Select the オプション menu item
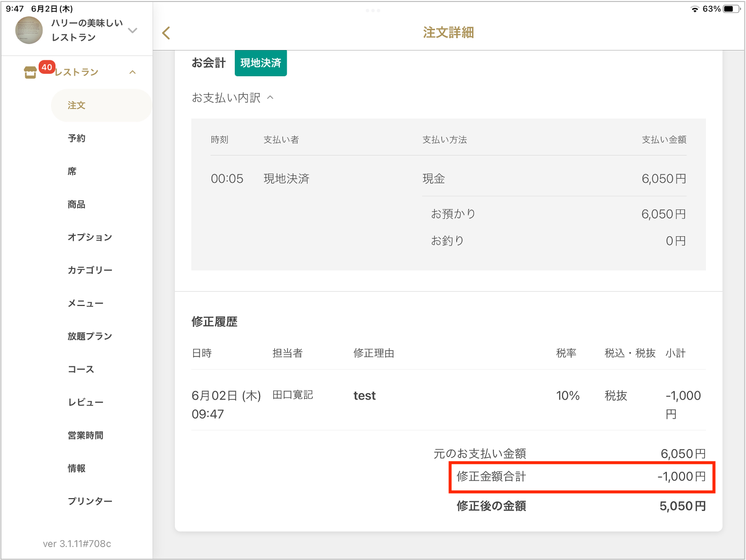 coord(90,237)
